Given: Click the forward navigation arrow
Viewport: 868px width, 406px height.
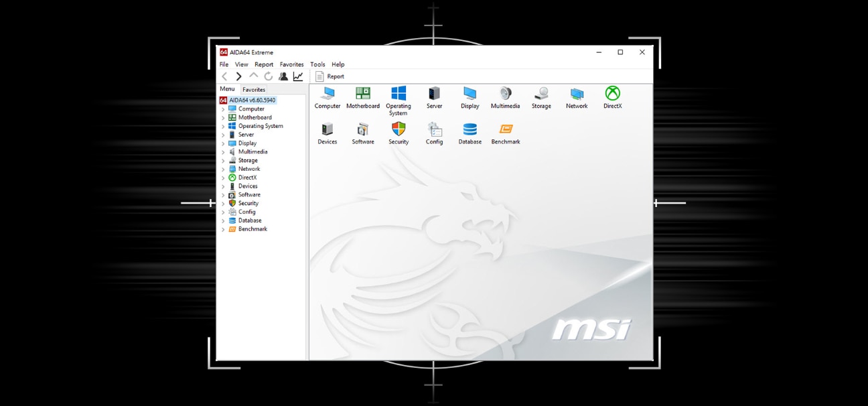Looking at the screenshot, I should [238, 76].
